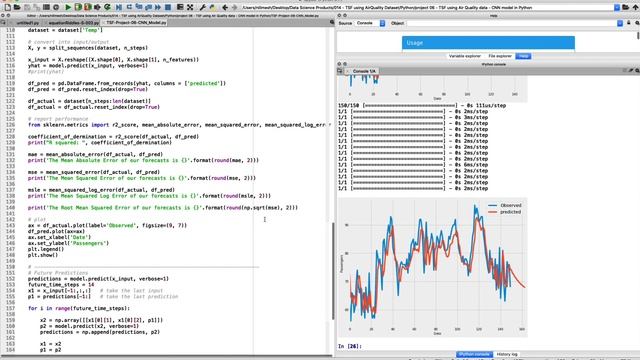The height and width of the screenshot is (360, 640).
Task: Click the working directory path field
Action: point(427,7)
